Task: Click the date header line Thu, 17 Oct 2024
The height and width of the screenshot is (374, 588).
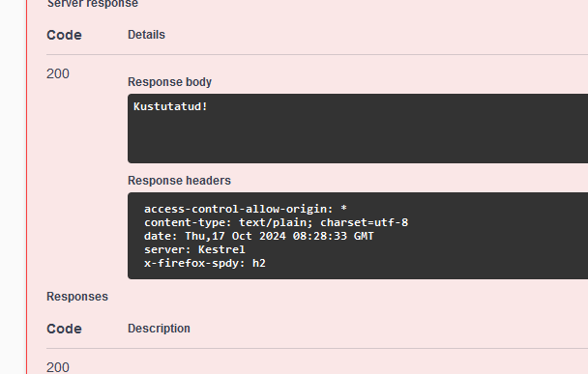Action: [259, 236]
